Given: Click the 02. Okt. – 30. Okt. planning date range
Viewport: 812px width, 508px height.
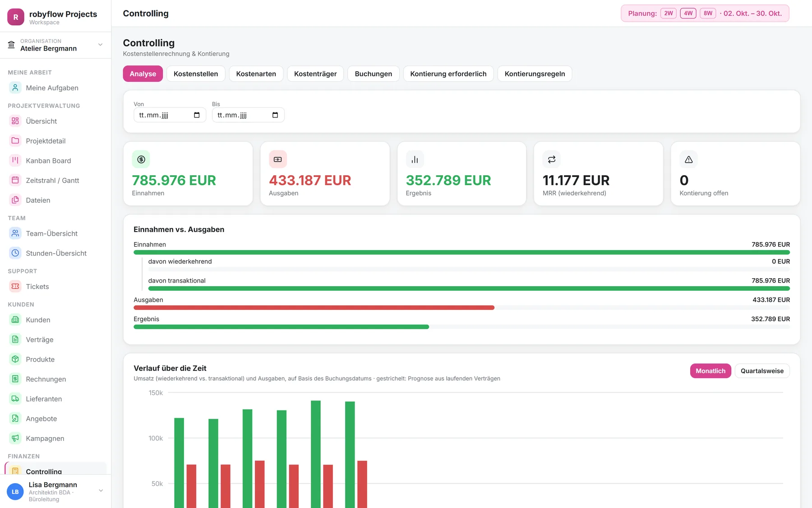Looking at the screenshot, I should click(x=752, y=13).
